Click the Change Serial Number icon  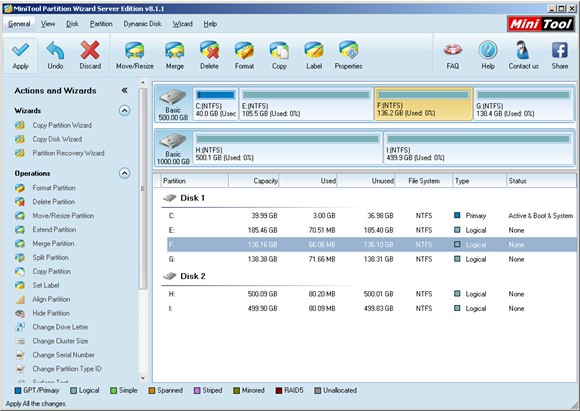[20, 355]
